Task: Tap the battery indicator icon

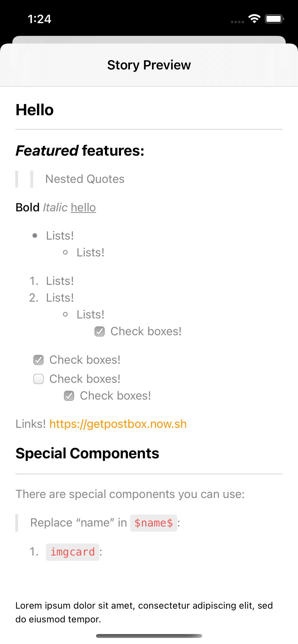Action: (274, 19)
